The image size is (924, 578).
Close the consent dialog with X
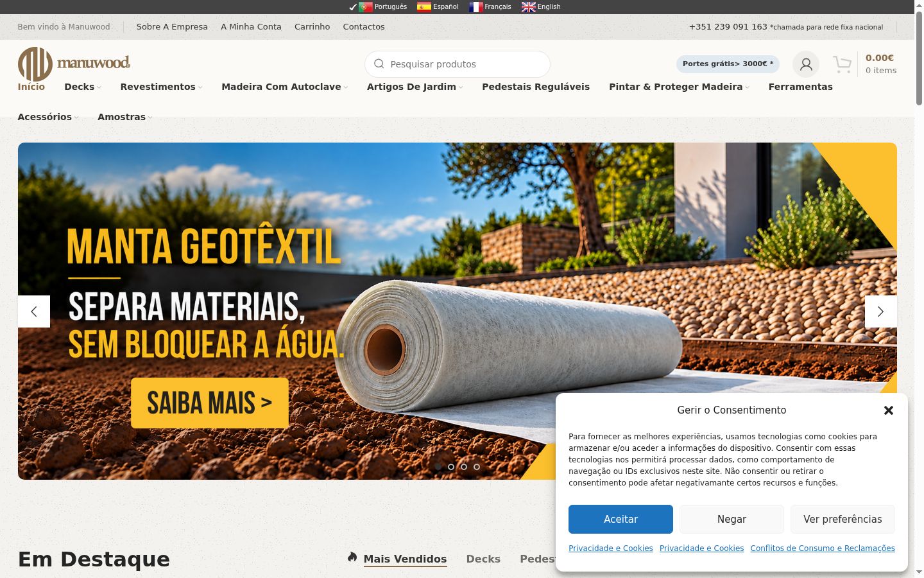889,410
